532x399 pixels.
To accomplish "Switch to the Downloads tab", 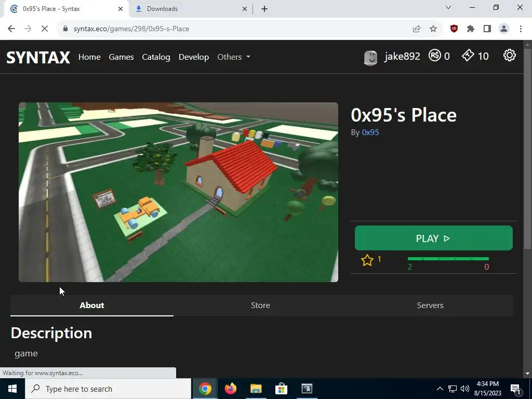I will coord(191,9).
